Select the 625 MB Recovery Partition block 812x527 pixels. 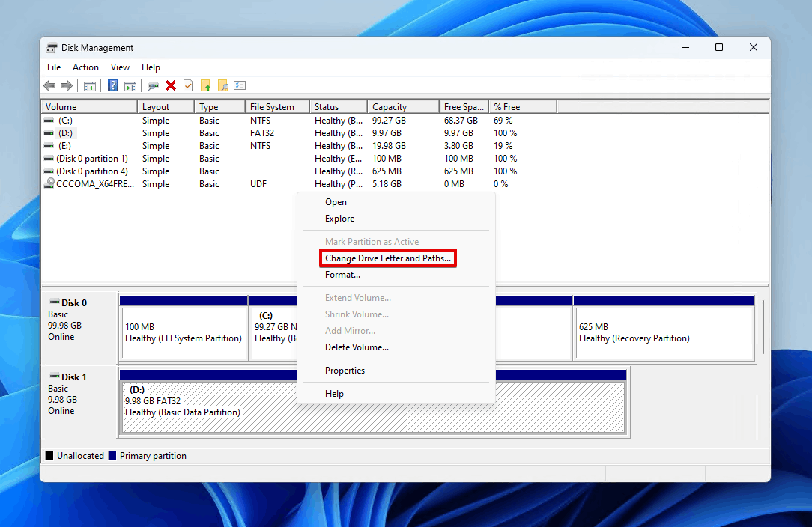point(664,333)
